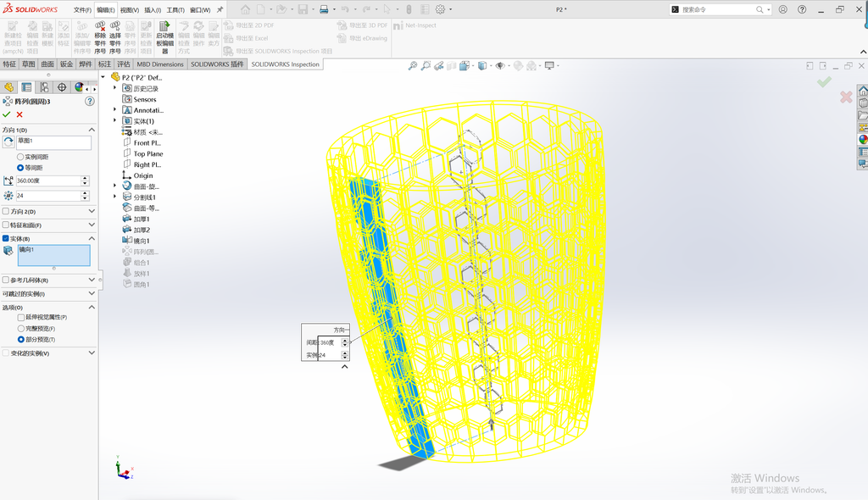
Task: Open the Options gear icon
Action: point(440,9)
